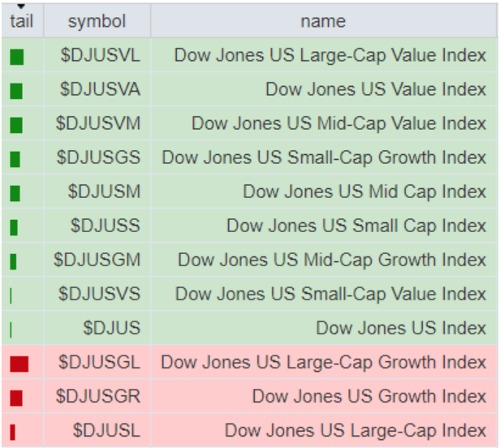Open Dow Jones US Large-Cap Value Index
Image resolution: width=500 pixels, height=448 pixels.
pos(330,55)
